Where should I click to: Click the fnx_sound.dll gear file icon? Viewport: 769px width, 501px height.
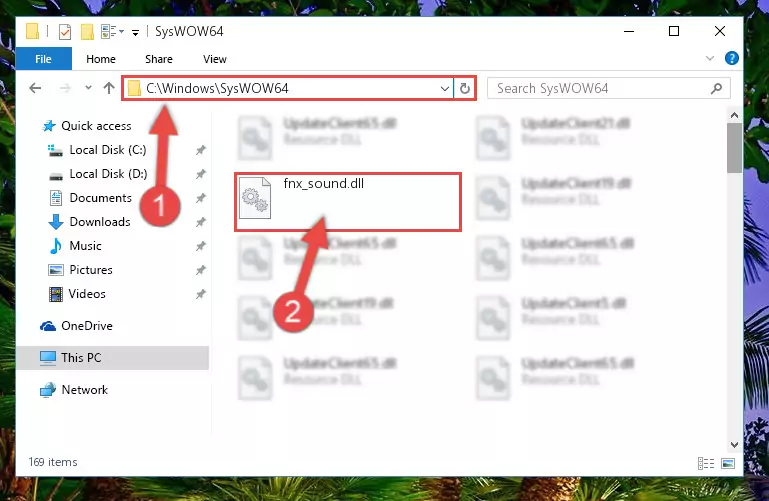click(255, 198)
